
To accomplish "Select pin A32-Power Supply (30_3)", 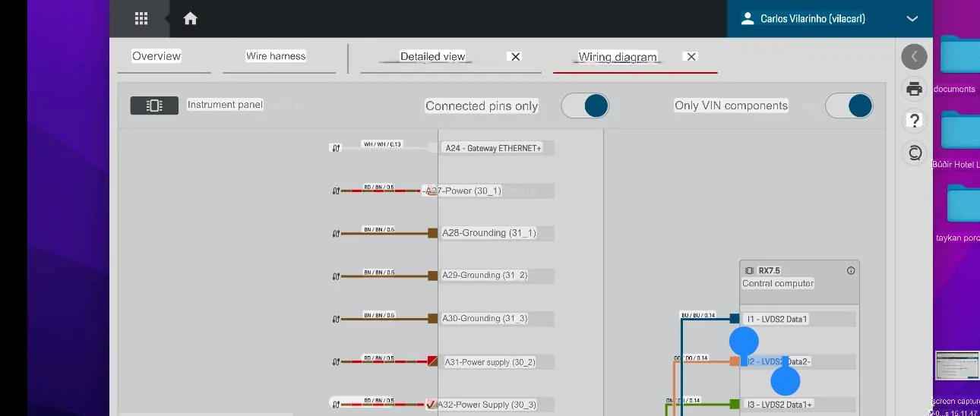I will [496, 405].
